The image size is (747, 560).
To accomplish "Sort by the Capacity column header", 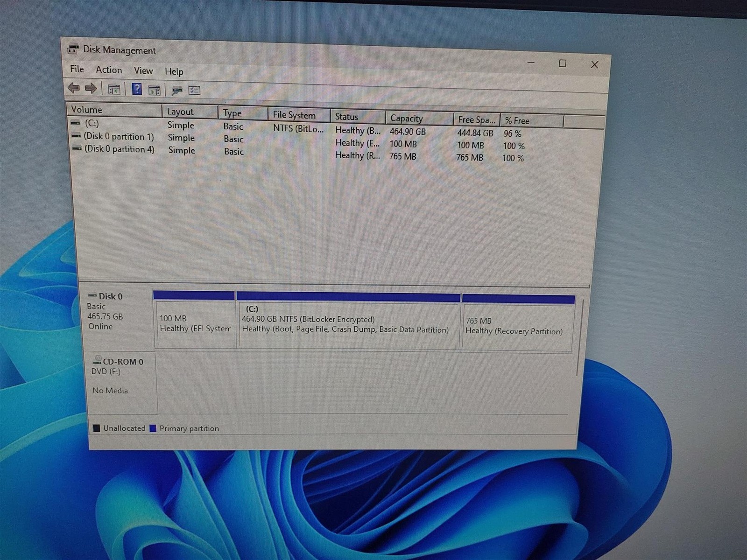I will [419, 118].
